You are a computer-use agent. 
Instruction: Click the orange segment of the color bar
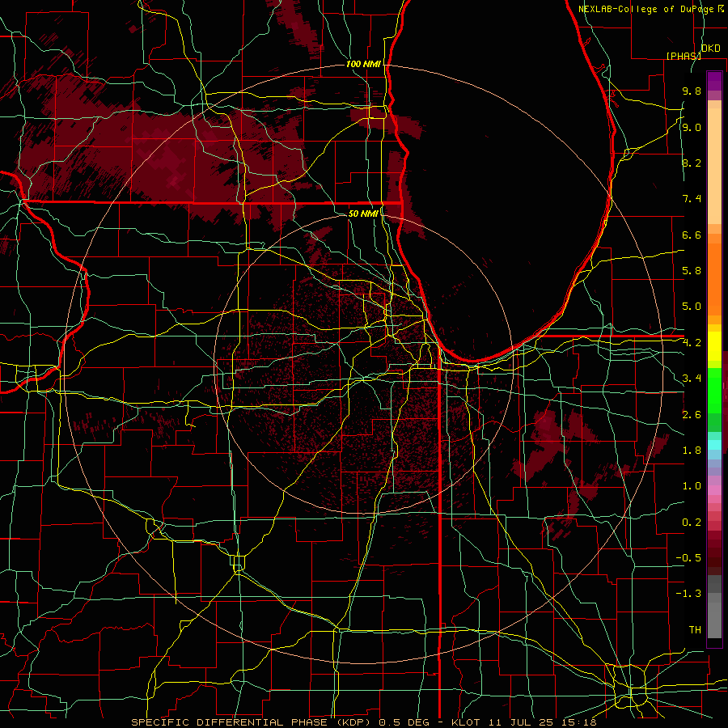714,278
